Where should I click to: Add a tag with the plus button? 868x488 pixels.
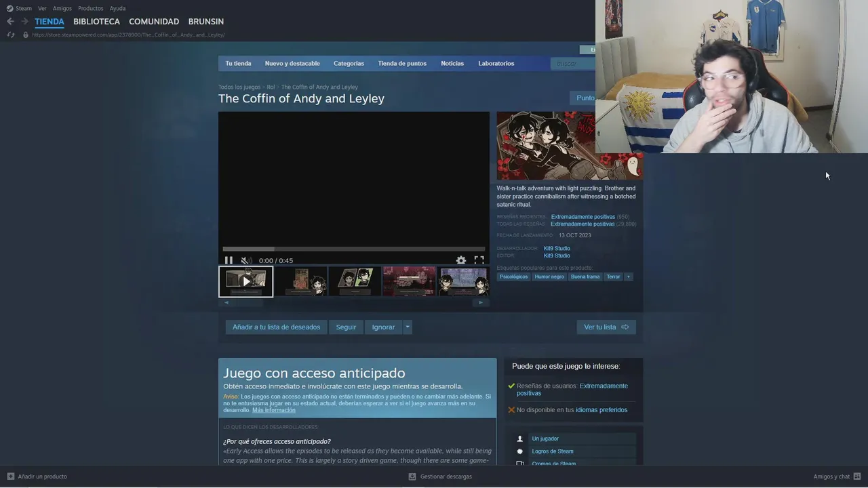[629, 277]
